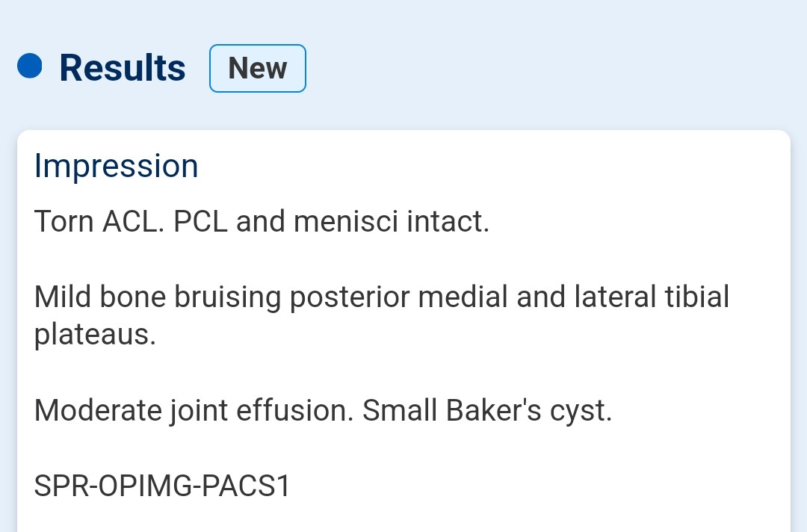Click 'Moderate joint effusion.' sentence
Viewport: 807px width, 532px height.
coord(194,411)
